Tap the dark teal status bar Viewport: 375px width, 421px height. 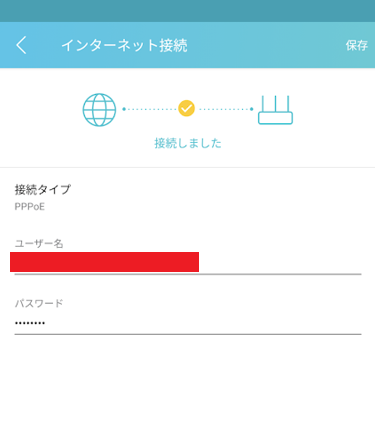187,11
